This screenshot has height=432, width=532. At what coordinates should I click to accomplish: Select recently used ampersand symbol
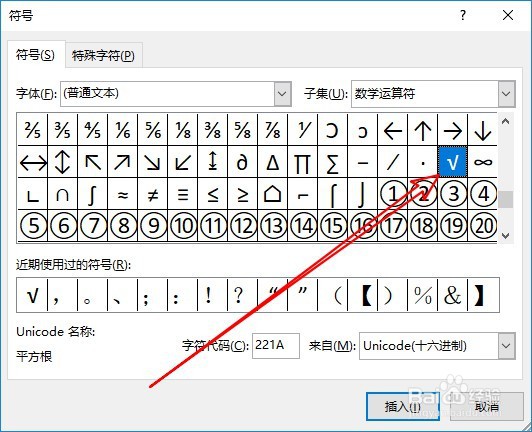tap(453, 295)
